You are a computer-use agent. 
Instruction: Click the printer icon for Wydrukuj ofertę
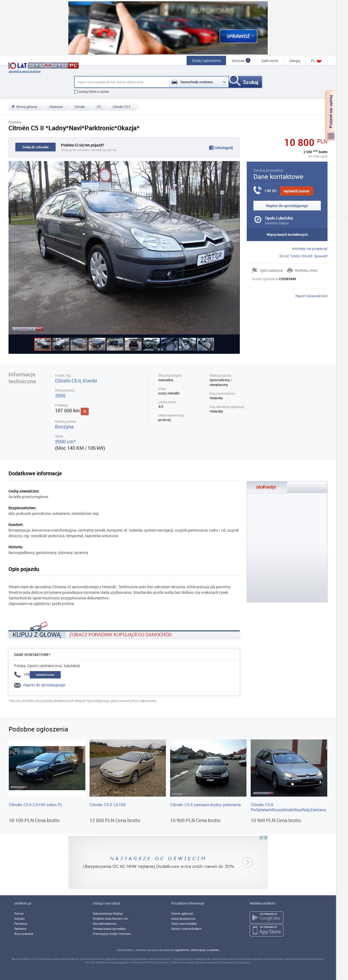(290, 271)
